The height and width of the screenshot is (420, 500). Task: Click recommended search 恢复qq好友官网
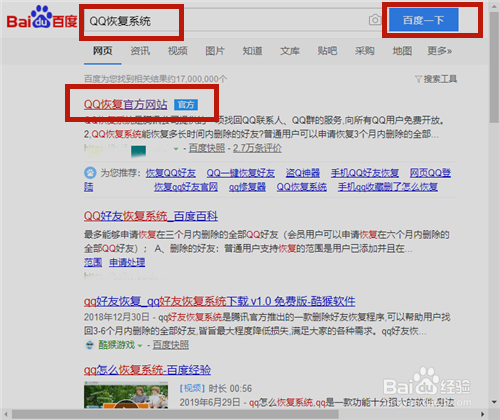pyautogui.click(x=186, y=187)
